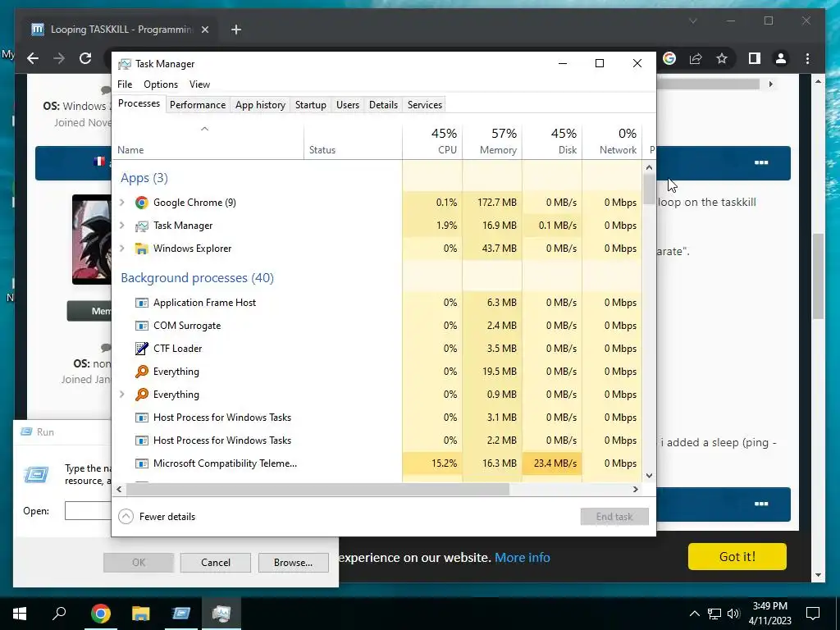840x630 pixels.
Task: Click the web page vertical scrollbar thumb
Action: click(x=818, y=276)
